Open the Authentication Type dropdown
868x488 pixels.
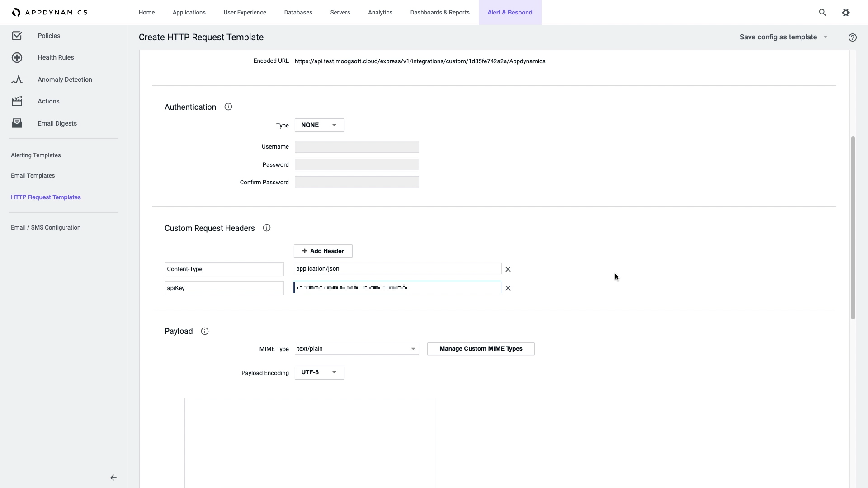tap(319, 125)
